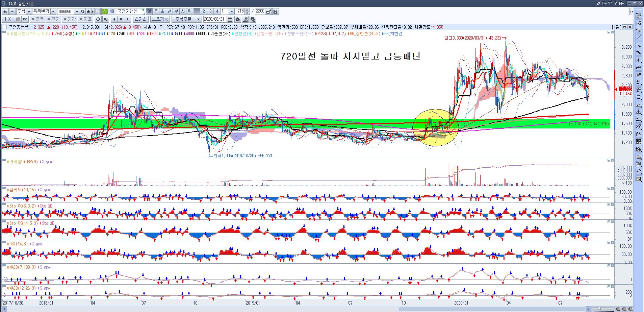Image resolution: width=644 pixels, height=312 pixels.
Task: Select the 기간 period tab
Action: (x=70, y=19)
